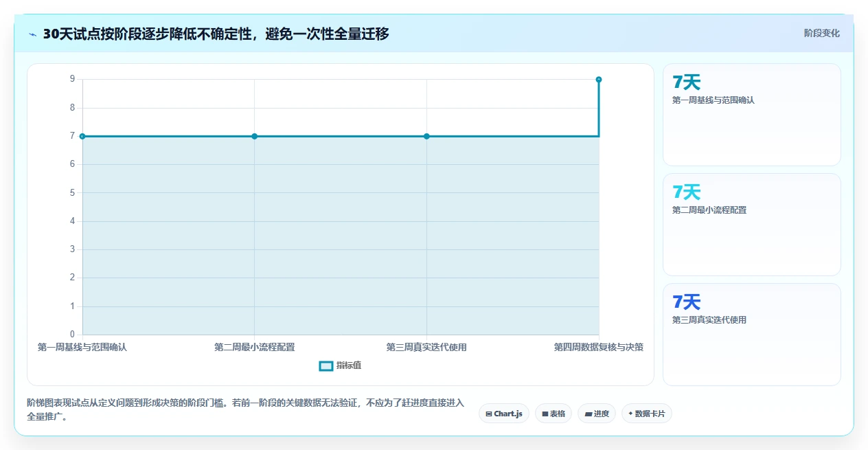
Task: Click the Chart.js tag icon
Action: tap(488, 414)
